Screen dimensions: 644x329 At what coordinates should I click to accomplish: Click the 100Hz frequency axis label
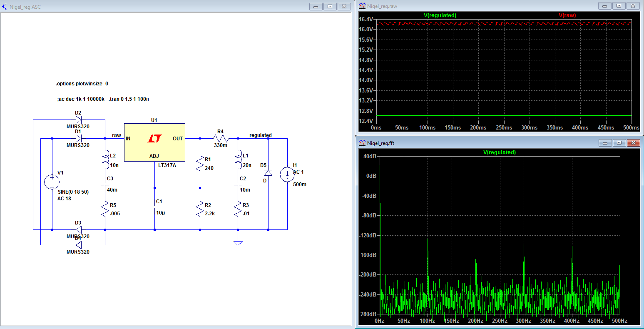click(427, 321)
